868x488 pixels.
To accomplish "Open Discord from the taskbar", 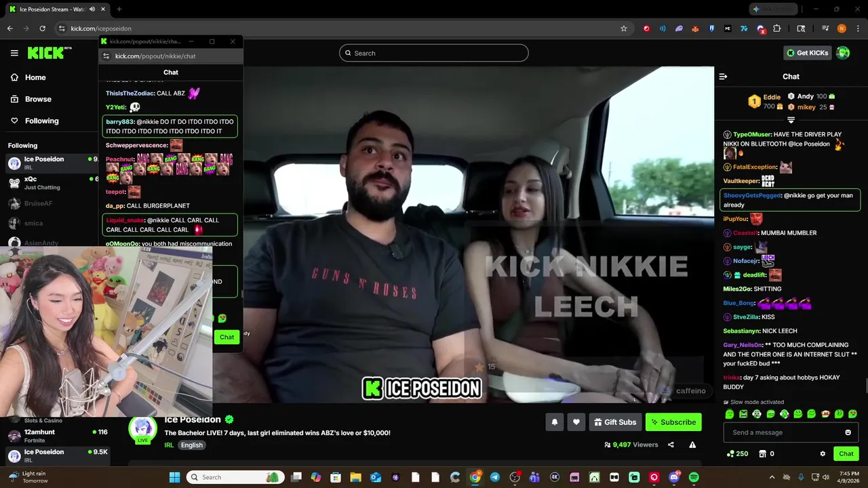I will 674,477.
